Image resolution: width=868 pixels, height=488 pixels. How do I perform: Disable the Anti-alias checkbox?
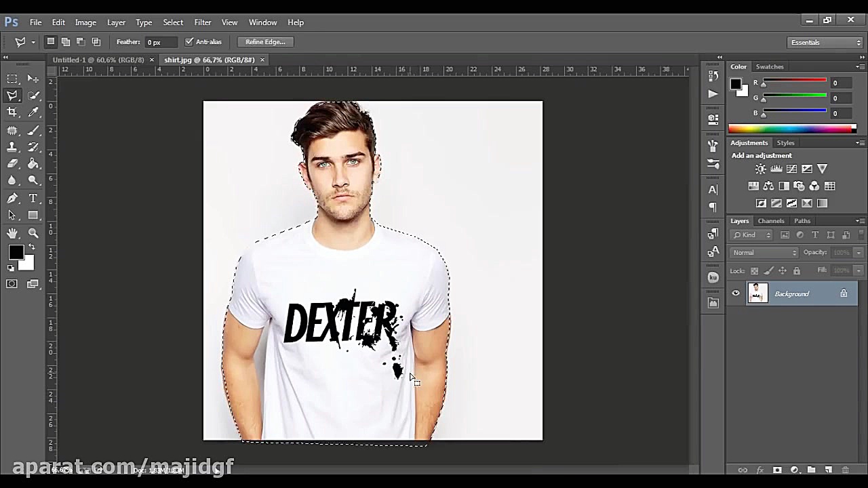[189, 42]
